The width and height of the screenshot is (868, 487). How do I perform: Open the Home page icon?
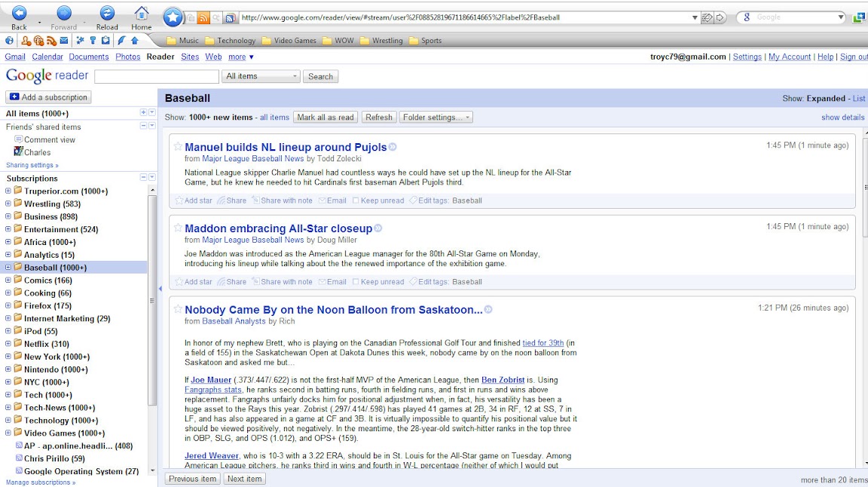pyautogui.click(x=141, y=14)
